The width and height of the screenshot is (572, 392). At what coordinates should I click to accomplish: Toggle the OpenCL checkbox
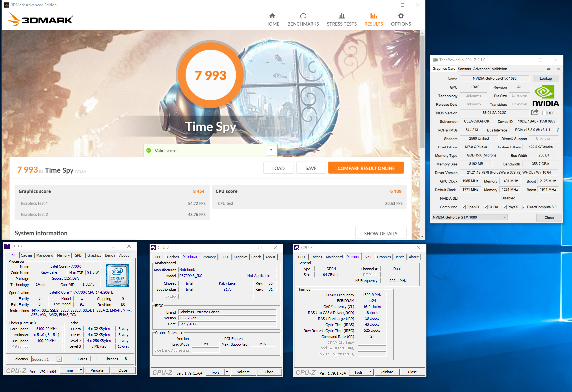463,207
